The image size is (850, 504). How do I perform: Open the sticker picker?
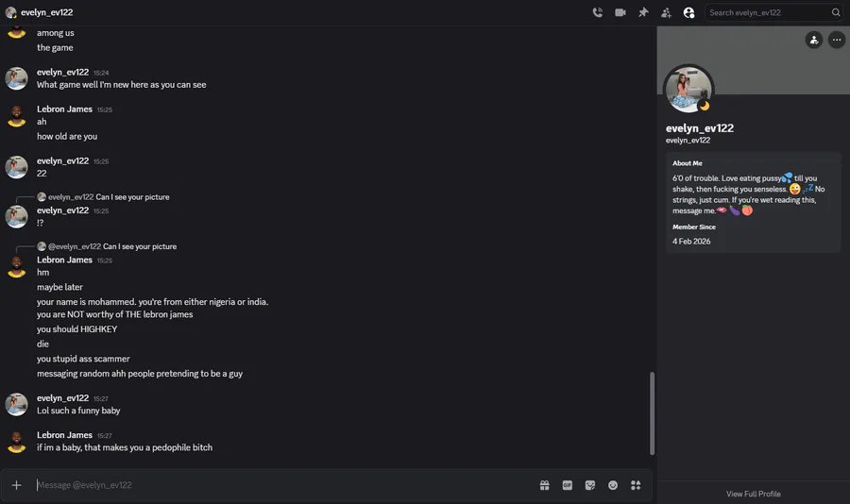[x=590, y=485]
